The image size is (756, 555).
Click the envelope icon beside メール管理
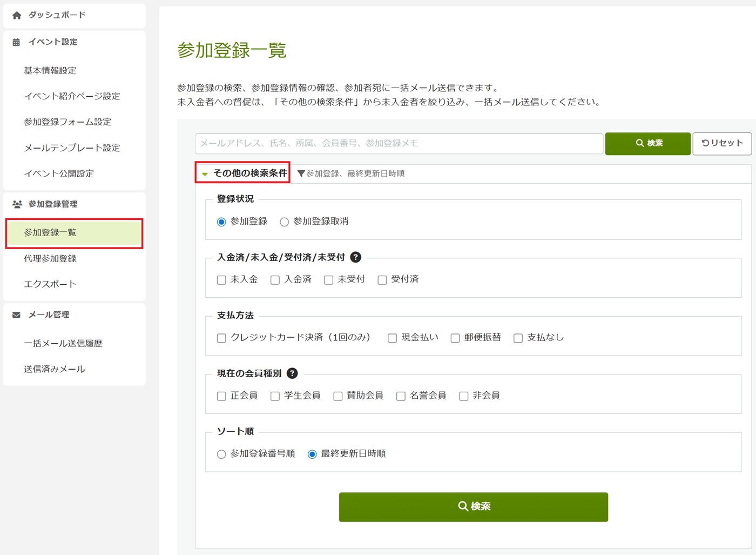[17, 315]
